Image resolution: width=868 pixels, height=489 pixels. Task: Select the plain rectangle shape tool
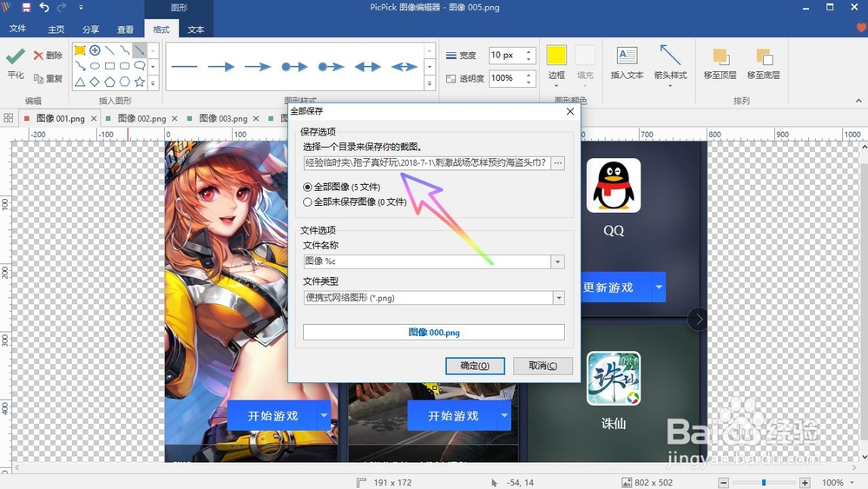click(x=109, y=66)
